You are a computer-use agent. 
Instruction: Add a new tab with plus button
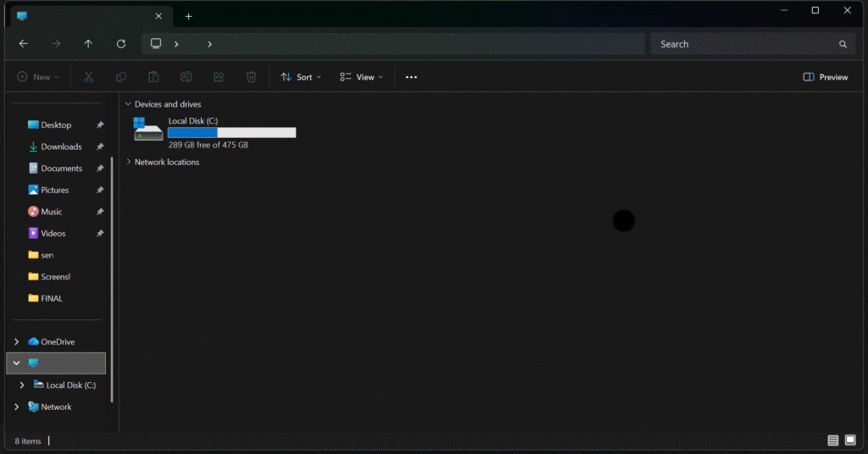pos(189,17)
